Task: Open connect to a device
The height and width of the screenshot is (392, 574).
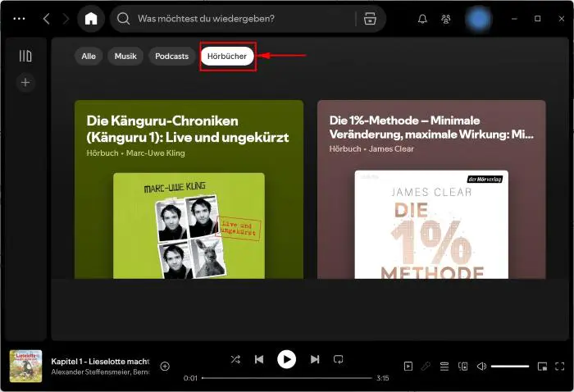Action: [x=463, y=366]
